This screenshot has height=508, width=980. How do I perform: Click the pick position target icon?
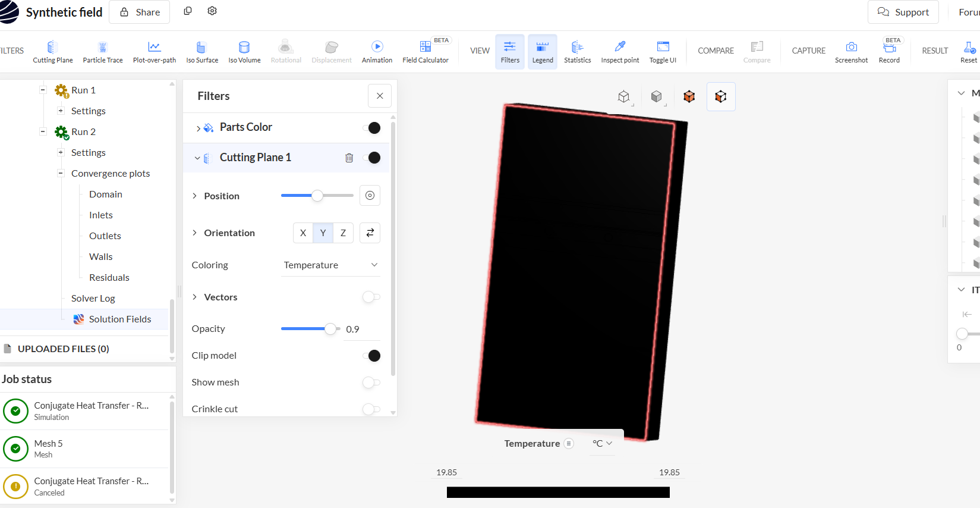click(370, 195)
